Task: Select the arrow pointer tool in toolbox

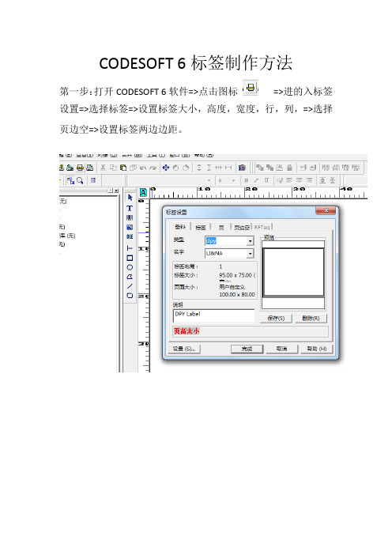Action: pyautogui.click(x=130, y=197)
